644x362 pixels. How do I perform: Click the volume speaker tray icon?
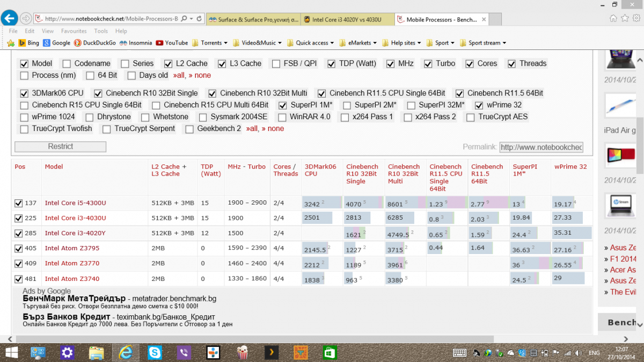coord(577,353)
